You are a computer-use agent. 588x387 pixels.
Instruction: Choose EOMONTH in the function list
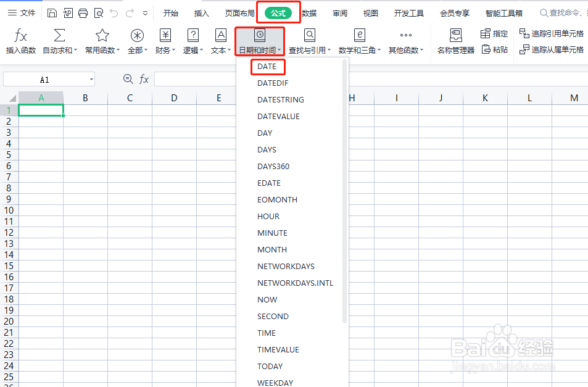click(x=278, y=199)
